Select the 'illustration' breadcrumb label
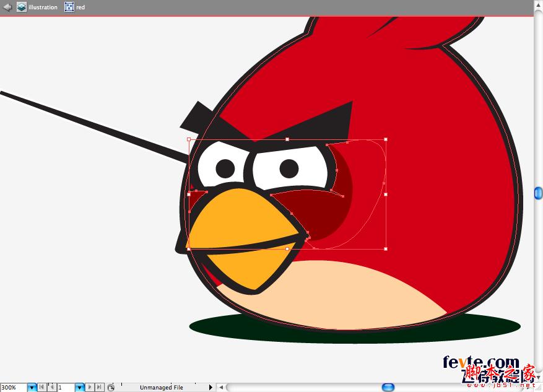 (x=43, y=7)
